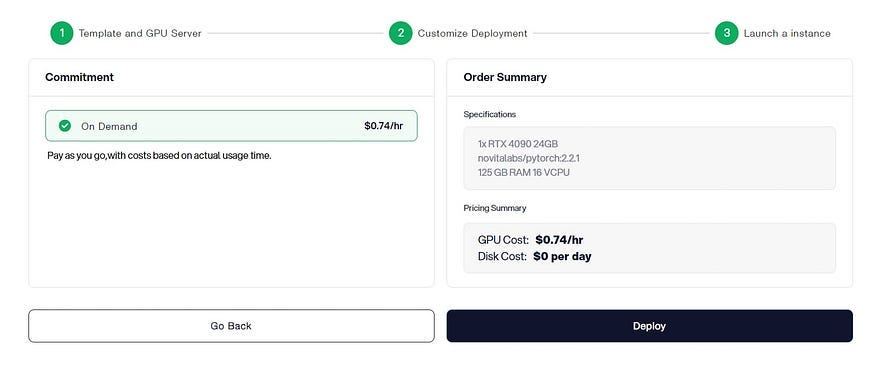Screen dimensions: 875x367
Task: Click the Go Back button
Action: [231, 326]
